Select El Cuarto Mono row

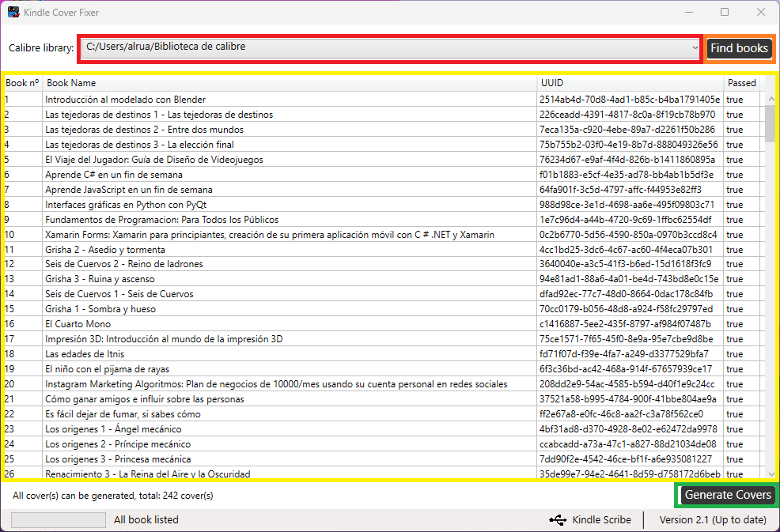[382, 324]
